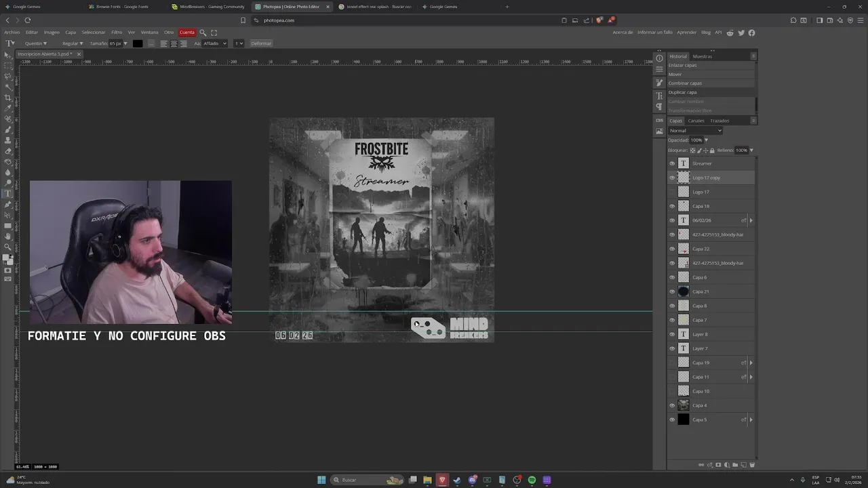Hide the Capa 22 layer
The height and width of the screenshot is (488, 868).
[672, 249]
